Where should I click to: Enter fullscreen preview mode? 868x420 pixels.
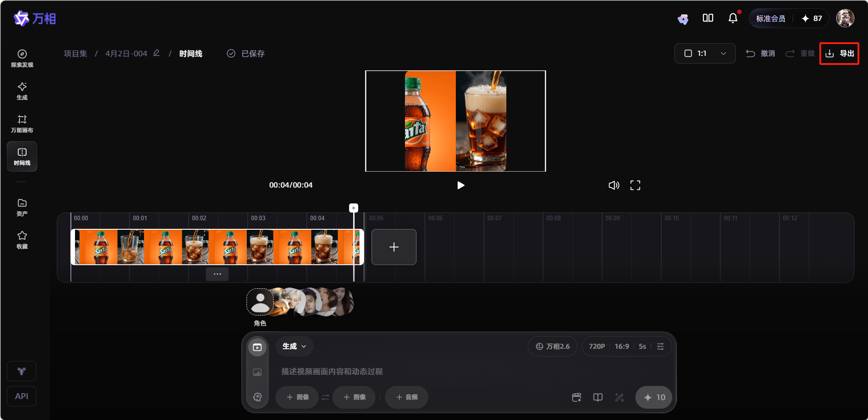635,185
